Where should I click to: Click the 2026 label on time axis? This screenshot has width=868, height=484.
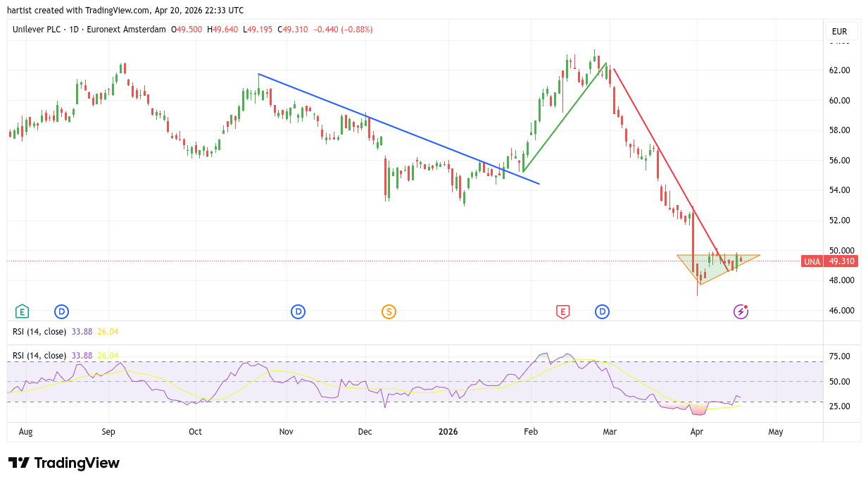(447, 431)
